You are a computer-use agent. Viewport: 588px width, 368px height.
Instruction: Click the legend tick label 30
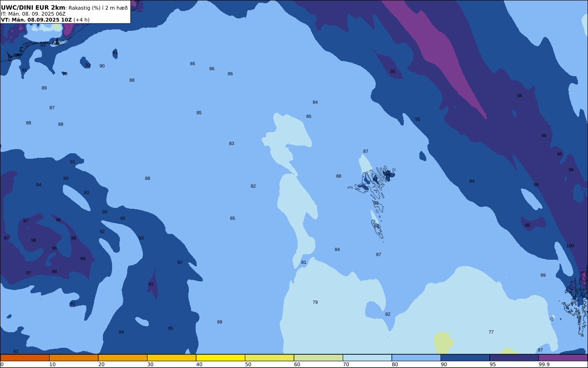coord(150,364)
